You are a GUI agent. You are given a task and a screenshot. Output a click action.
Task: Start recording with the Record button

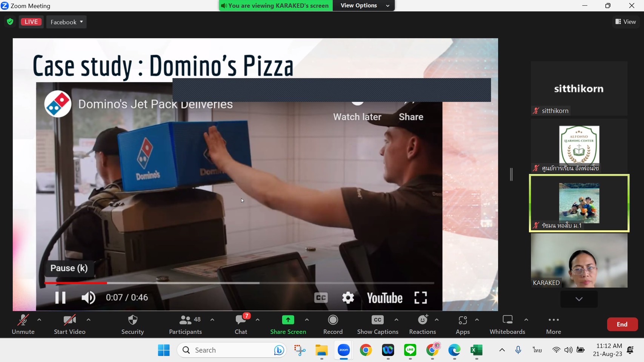333,324
